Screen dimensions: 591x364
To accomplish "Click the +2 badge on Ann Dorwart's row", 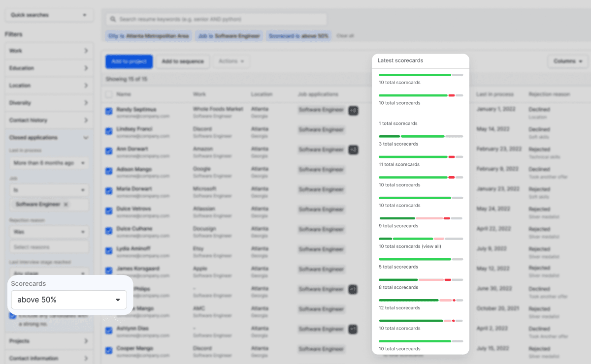I will click(x=353, y=150).
